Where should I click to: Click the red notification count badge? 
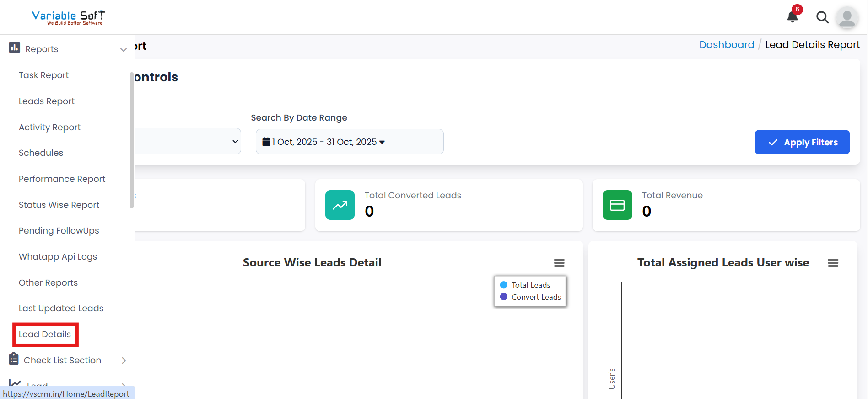(x=797, y=9)
